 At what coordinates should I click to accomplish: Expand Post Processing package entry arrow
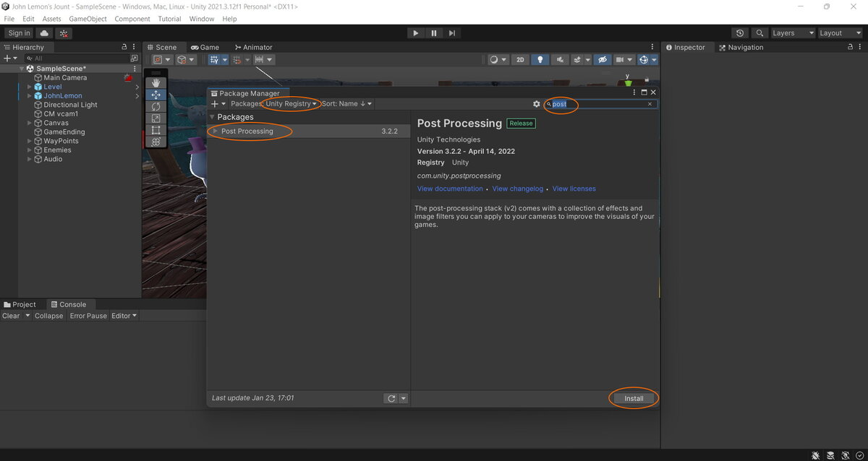pos(215,132)
